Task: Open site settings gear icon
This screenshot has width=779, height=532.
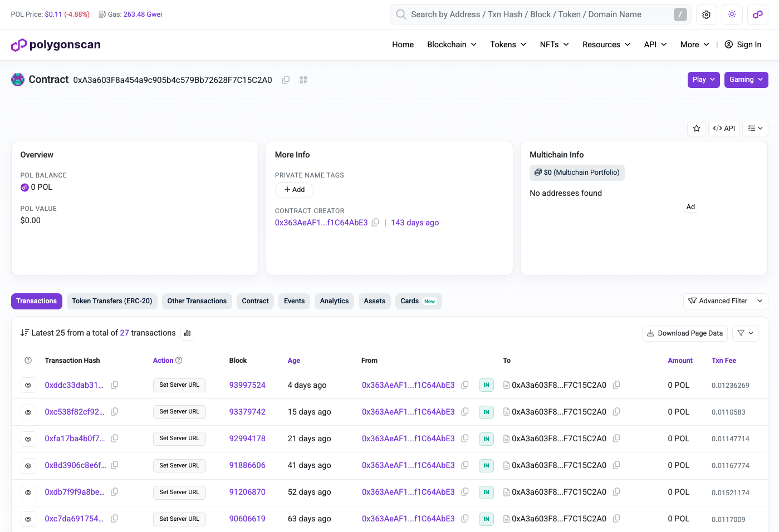Action: pos(706,14)
